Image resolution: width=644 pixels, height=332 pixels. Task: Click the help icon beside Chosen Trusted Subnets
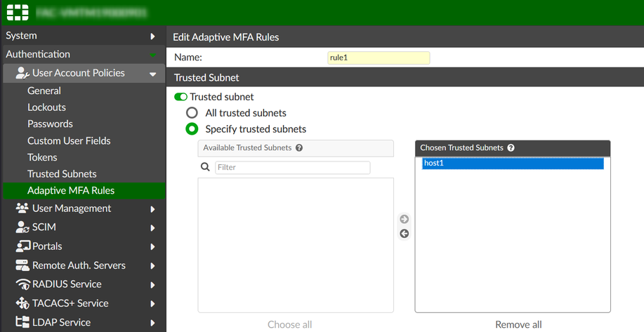tap(511, 148)
